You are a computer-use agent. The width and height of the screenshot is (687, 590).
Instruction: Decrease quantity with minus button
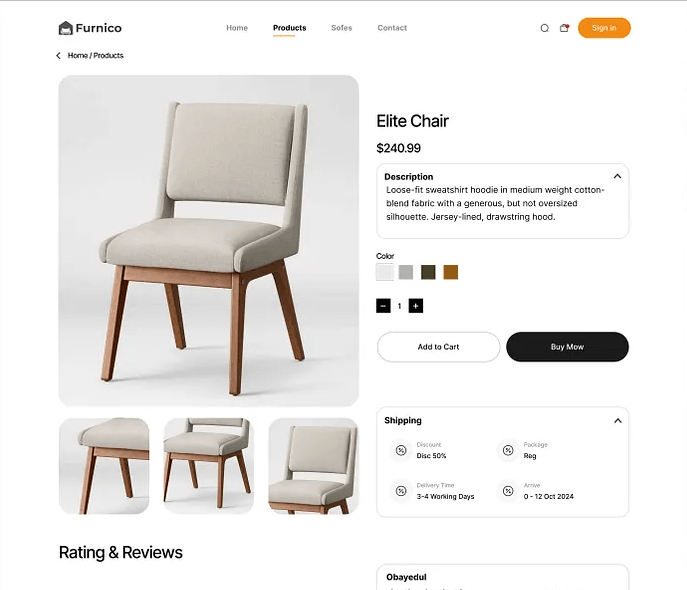(x=383, y=306)
